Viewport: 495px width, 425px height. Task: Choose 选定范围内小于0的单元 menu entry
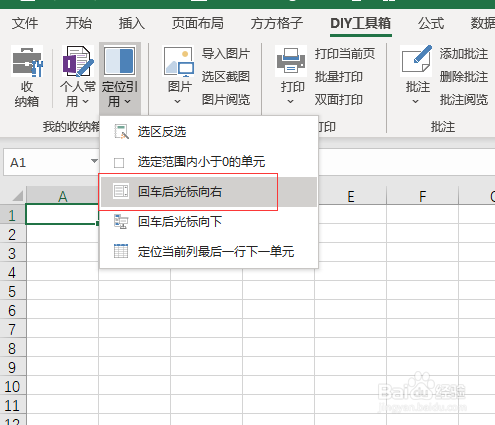click(209, 162)
